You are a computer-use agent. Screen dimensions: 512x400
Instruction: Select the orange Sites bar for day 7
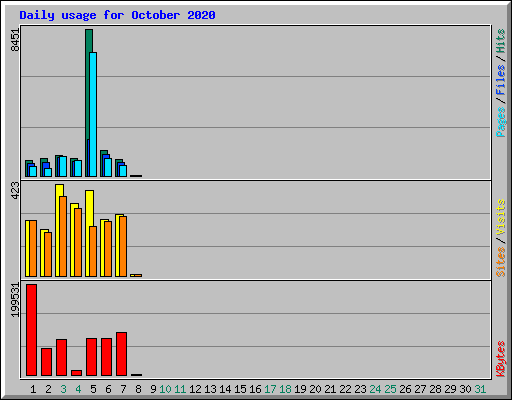click(123, 246)
